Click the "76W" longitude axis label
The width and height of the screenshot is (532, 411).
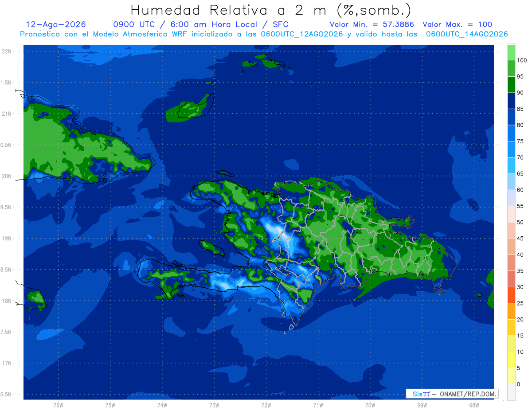(58, 405)
